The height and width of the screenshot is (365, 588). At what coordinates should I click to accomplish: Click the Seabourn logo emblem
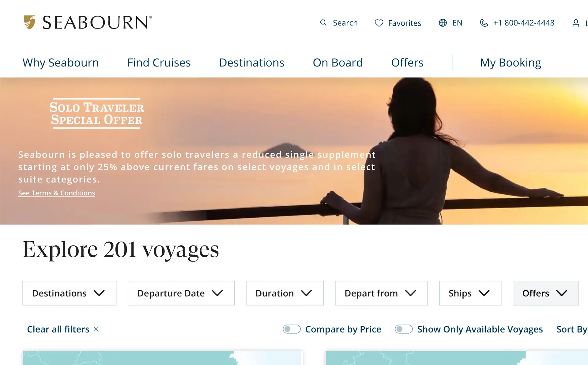[30, 22]
